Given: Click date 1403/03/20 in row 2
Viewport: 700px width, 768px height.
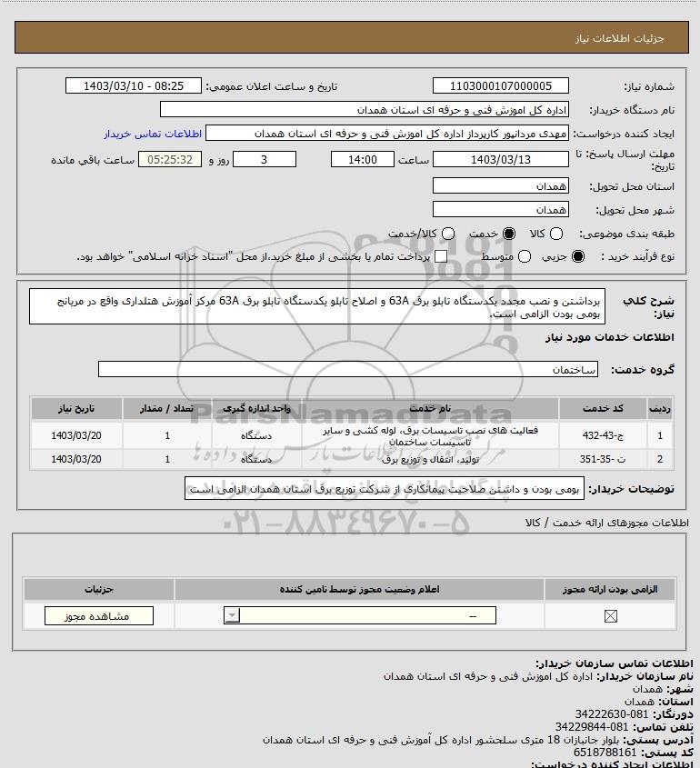Looking at the screenshot, I should click(76, 459).
